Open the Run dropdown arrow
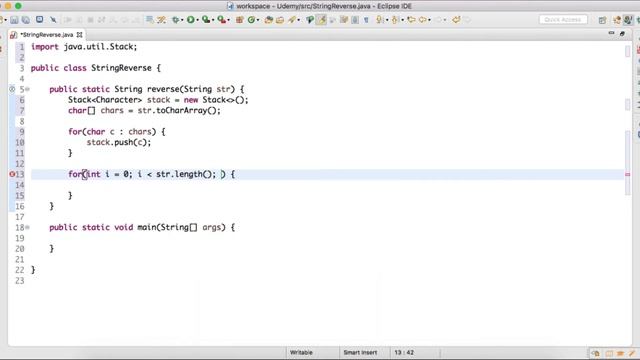Viewport: 640px width, 360px height. point(197,20)
